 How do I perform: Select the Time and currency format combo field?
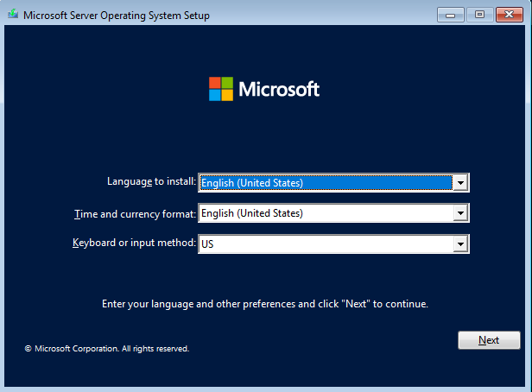pyautogui.click(x=333, y=213)
